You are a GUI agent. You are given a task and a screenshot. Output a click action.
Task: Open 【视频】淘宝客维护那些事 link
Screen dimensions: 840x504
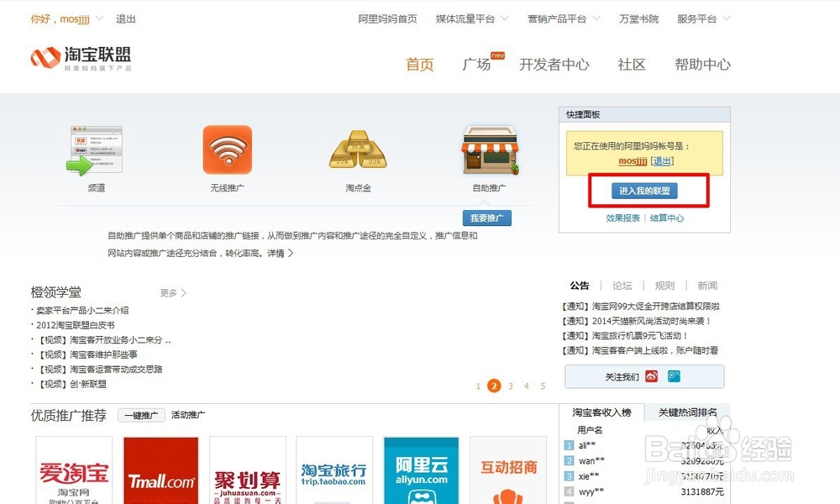(87, 354)
